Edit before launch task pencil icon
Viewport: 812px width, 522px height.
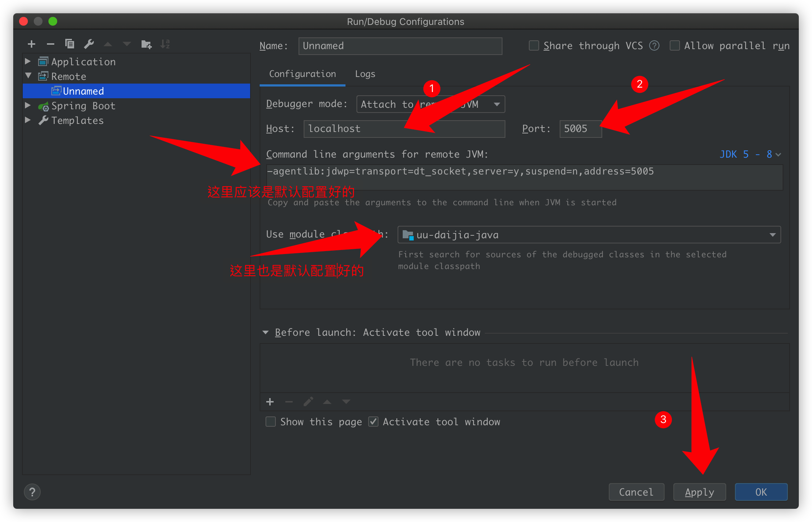pos(308,402)
